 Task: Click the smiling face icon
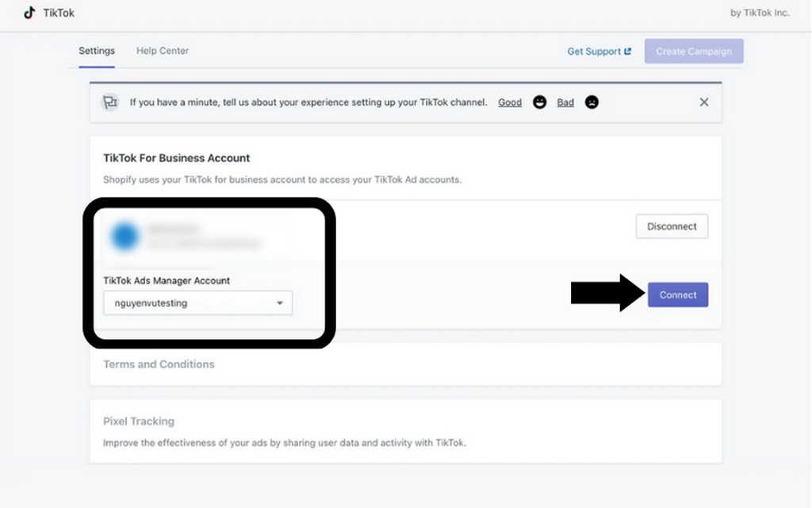point(540,102)
